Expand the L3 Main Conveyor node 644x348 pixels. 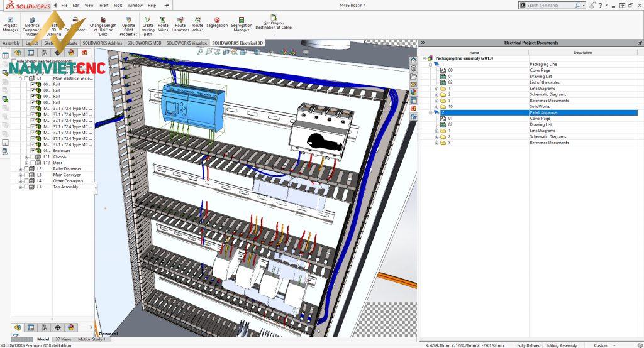(20, 175)
